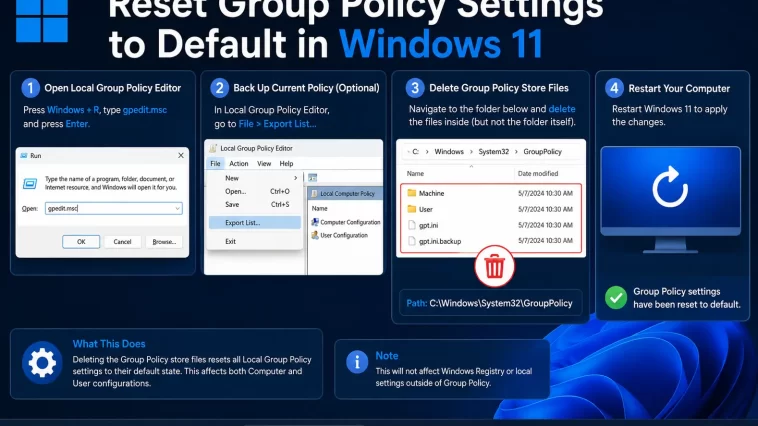Click the delete highlighted word in step 3
Image resolution: width=758 pixels, height=426 pixels.
[562, 109]
